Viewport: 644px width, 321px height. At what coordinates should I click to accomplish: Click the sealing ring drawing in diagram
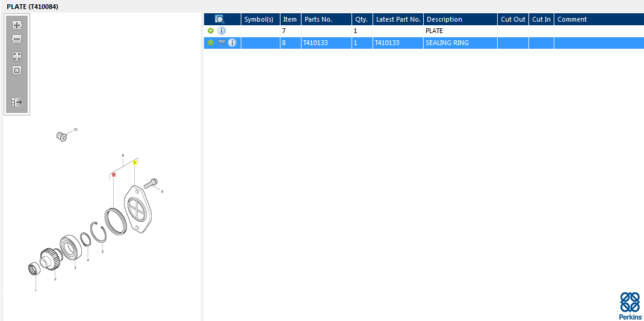[114, 222]
